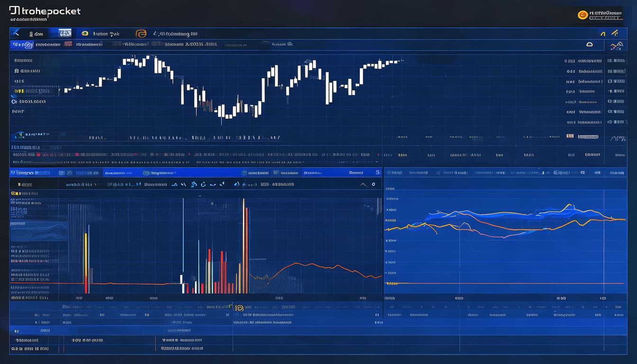Click the multicolor chart icon below toolbar right
Image resolution: width=637 pixels, height=364 pixels.
click(x=617, y=45)
